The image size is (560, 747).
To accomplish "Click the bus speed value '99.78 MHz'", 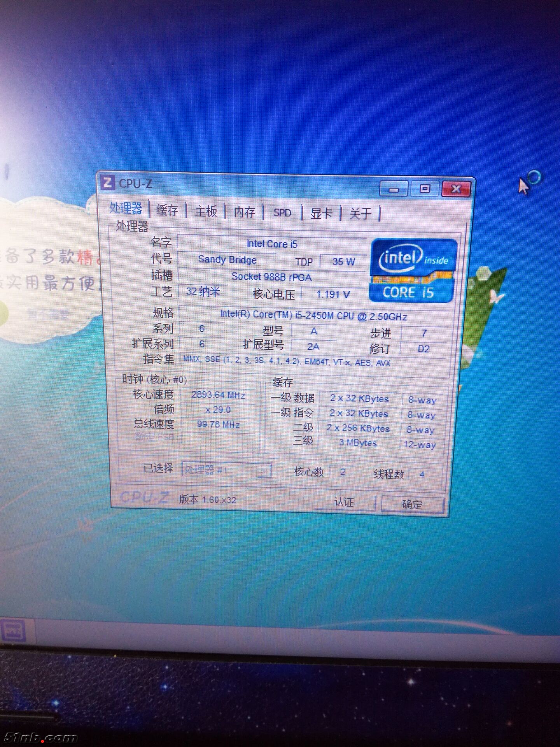I will pyautogui.click(x=218, y=424).
